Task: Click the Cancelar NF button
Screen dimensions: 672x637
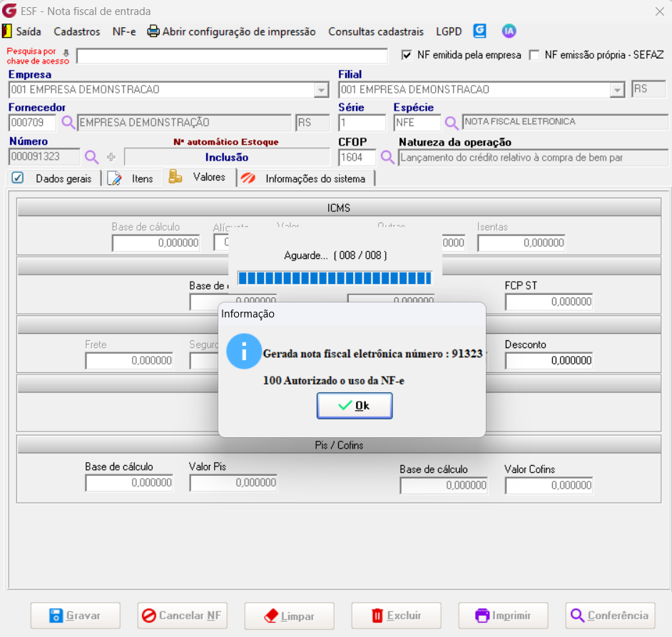Action: pyautogui.click(x=182, y=616)
